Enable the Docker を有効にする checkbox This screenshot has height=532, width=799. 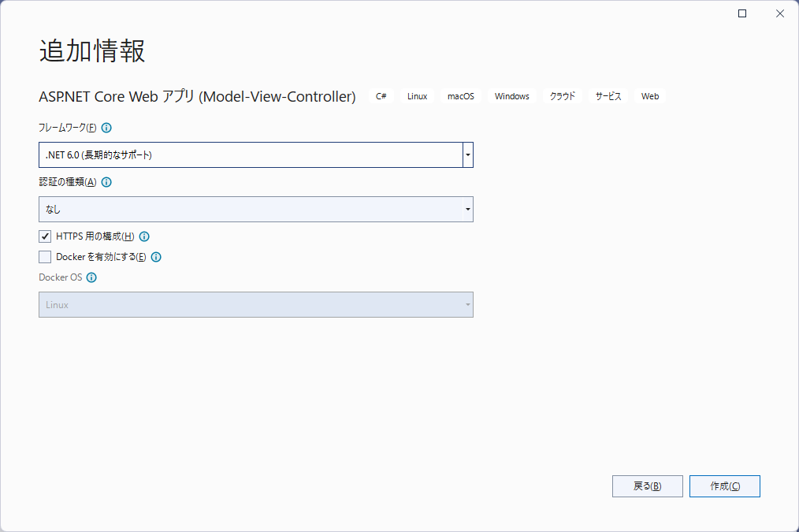[45, 257]
